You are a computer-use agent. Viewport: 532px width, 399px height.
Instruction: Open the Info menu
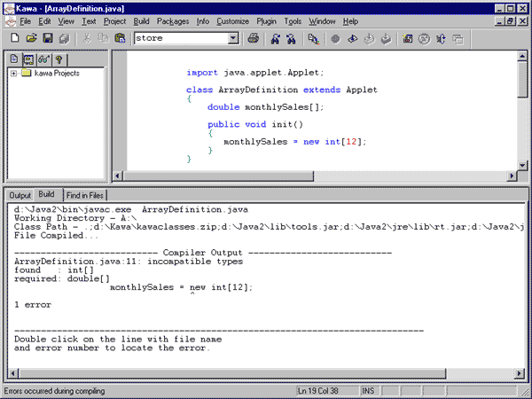tap(203, 21)
